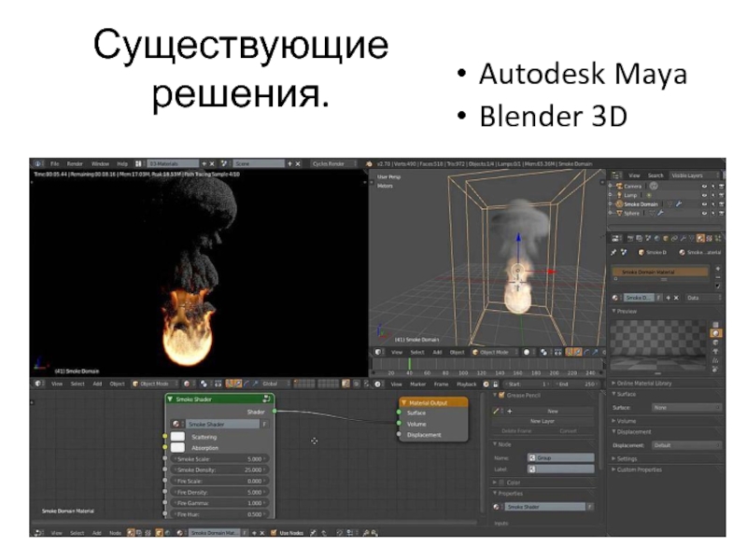Click the pin icon in properties context
Viewport: 747px width, 560px height.
tap(613, 252)
